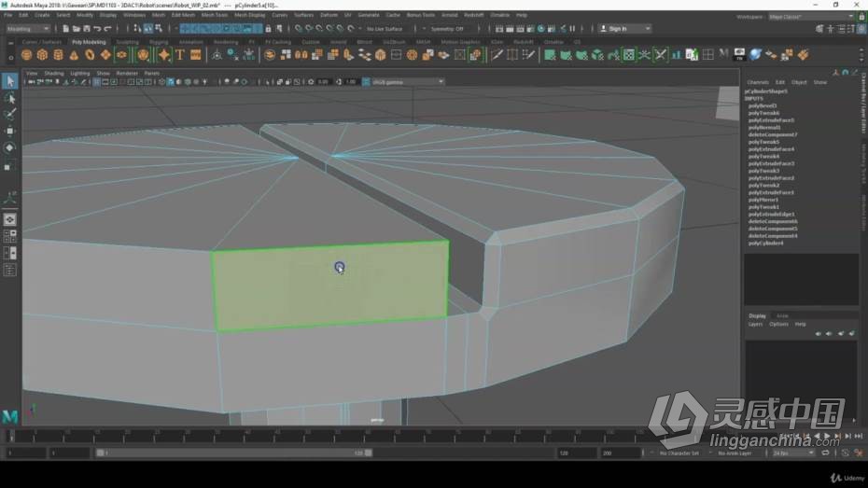Click the blue sphere shelf icon
868x488 pixels.
click(x=755, y=54)
